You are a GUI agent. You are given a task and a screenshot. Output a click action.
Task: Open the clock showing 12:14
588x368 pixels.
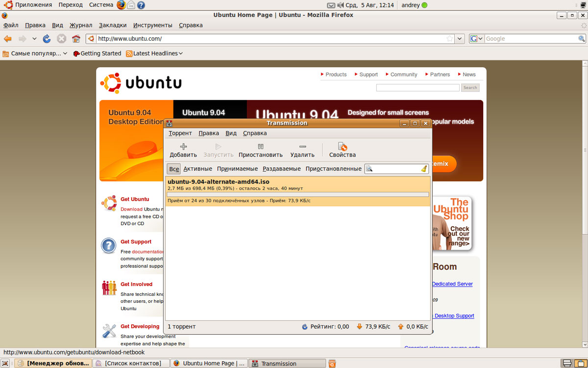(369, 5)
